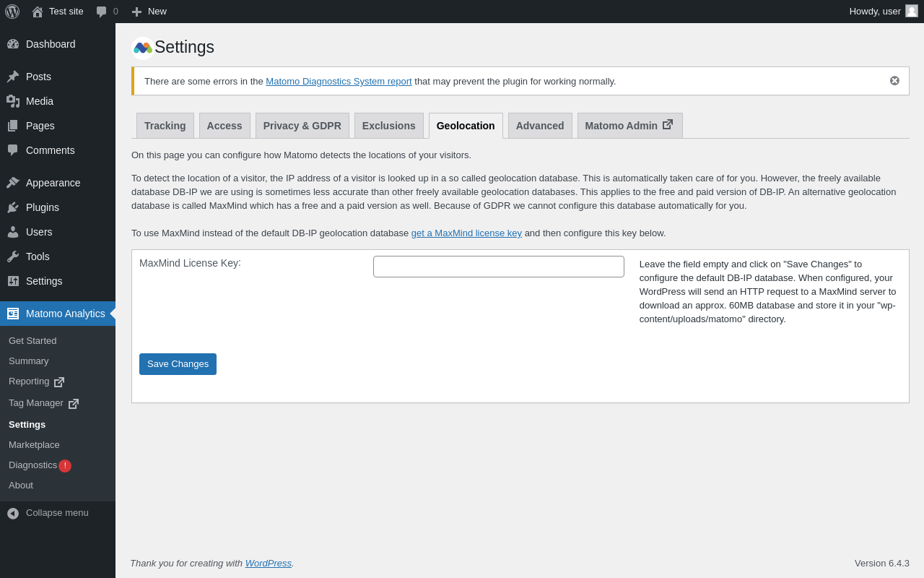Open Plugins via its plug icon
The image size is (924, 578).
(13, 207)
